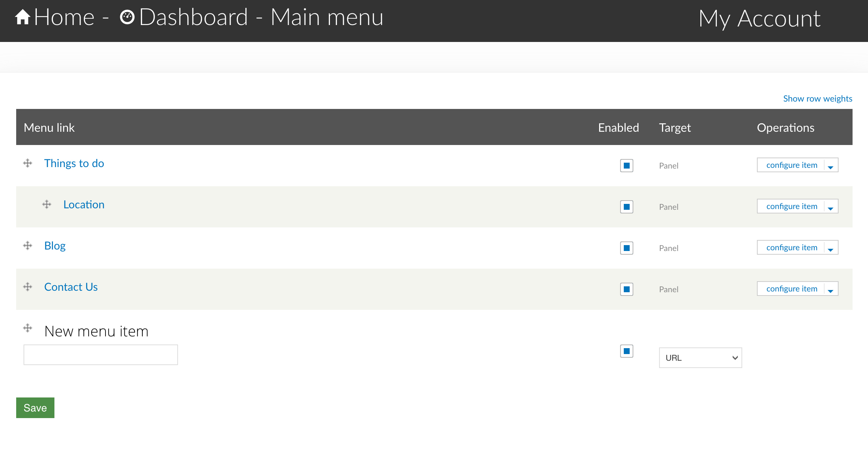
Task: Disable the Blog menu link checkbox
Action: (x=627, y=248)
